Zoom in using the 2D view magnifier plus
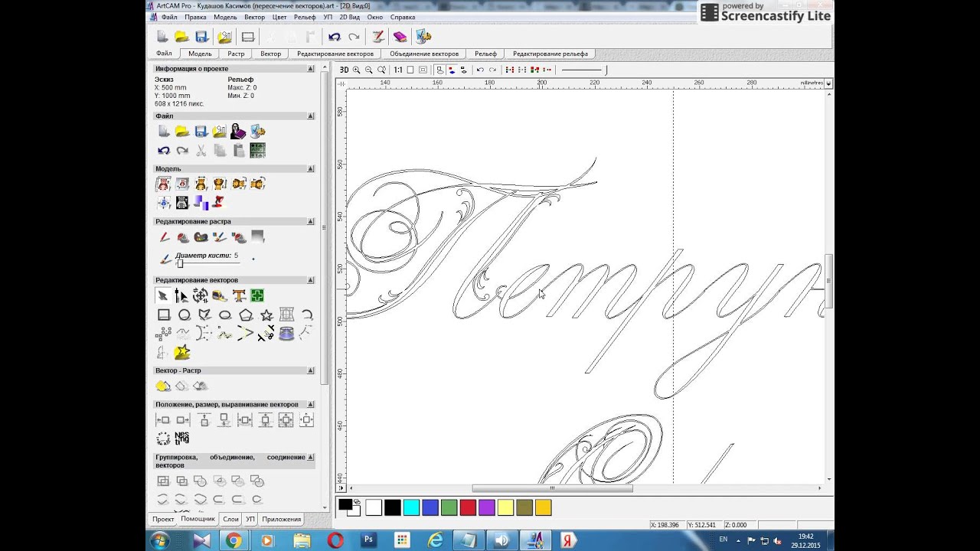This screenshot has width=980, height=551. pyautogui.click(x=357, y=70)
